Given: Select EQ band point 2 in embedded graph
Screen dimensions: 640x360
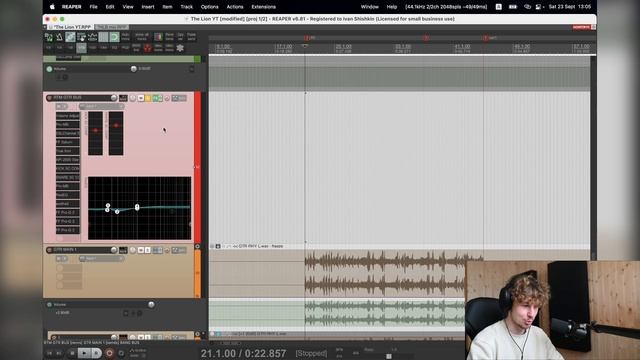Looking at the screenshot, I should (x=117, y=211).
